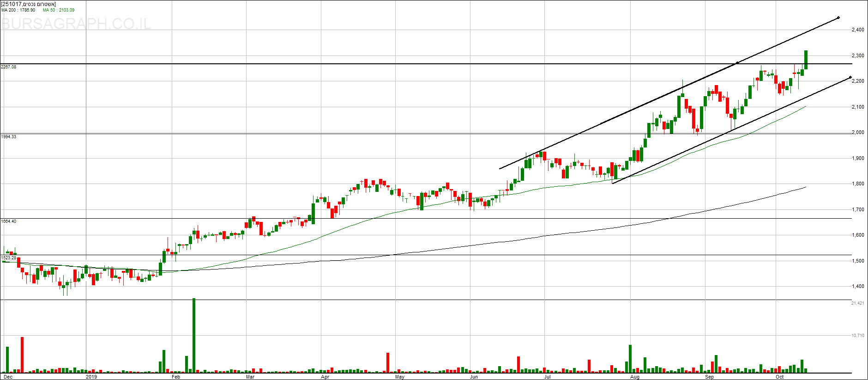Click the 2267.08 horizontal line label

[x=9, y=67]
